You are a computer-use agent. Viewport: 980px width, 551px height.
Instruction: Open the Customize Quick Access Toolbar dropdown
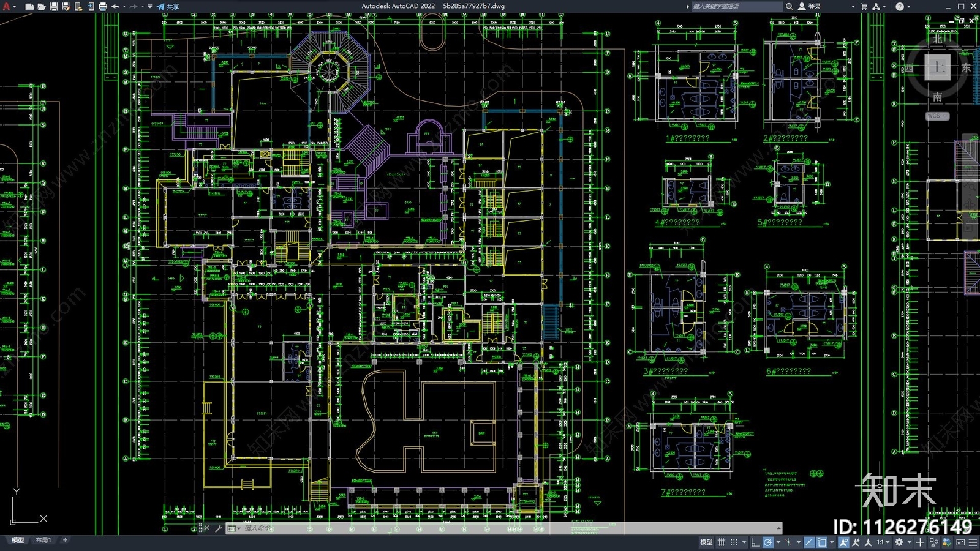[150, 6]
